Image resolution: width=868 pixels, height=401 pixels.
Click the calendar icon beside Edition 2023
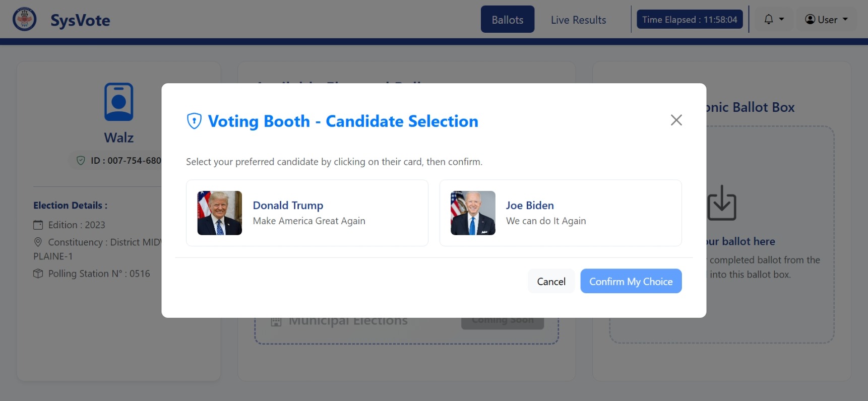point(38,225)
